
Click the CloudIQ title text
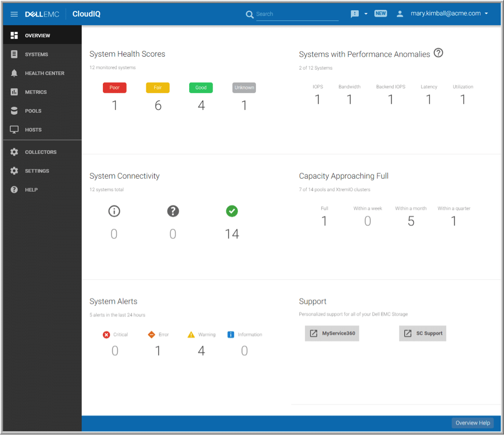pos(86,14)
